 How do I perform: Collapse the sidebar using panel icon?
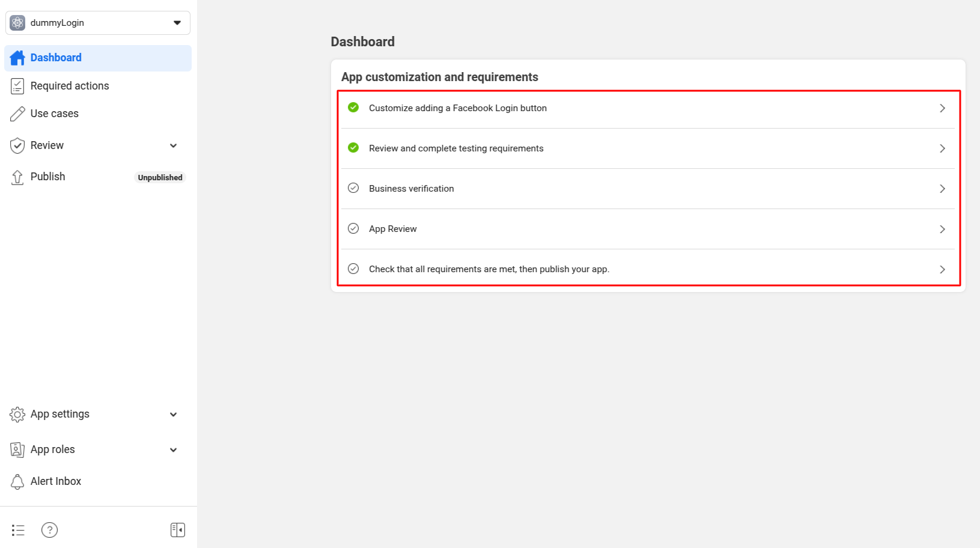click(x=178, y=530)
